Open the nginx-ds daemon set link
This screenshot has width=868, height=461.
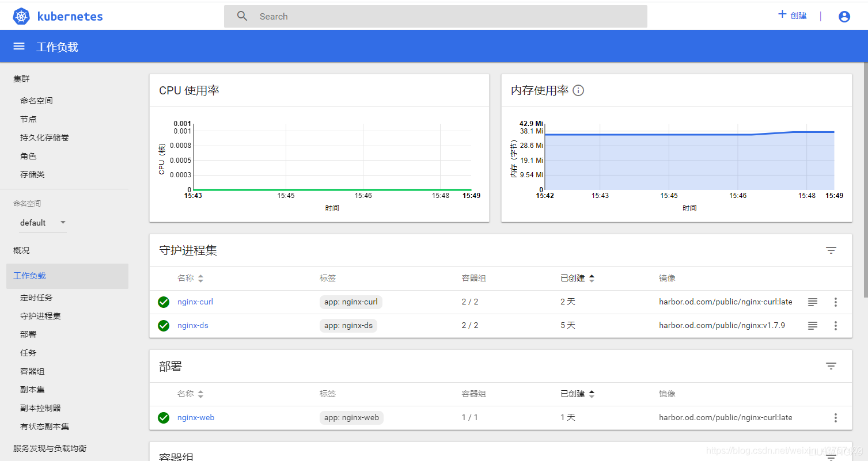(193, 325)
